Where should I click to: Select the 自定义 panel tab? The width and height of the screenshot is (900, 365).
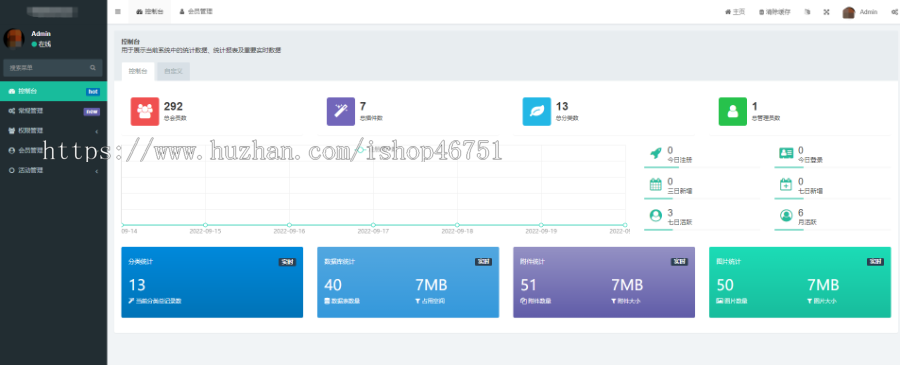click(173, 72)
